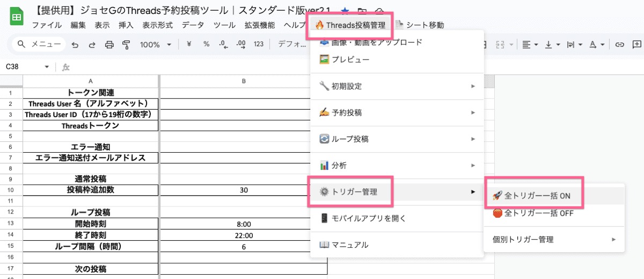This screenshot has height=279, width=644.
Task: Expand the 予約投稿 submenu
Action: click(x=397, y=112)
